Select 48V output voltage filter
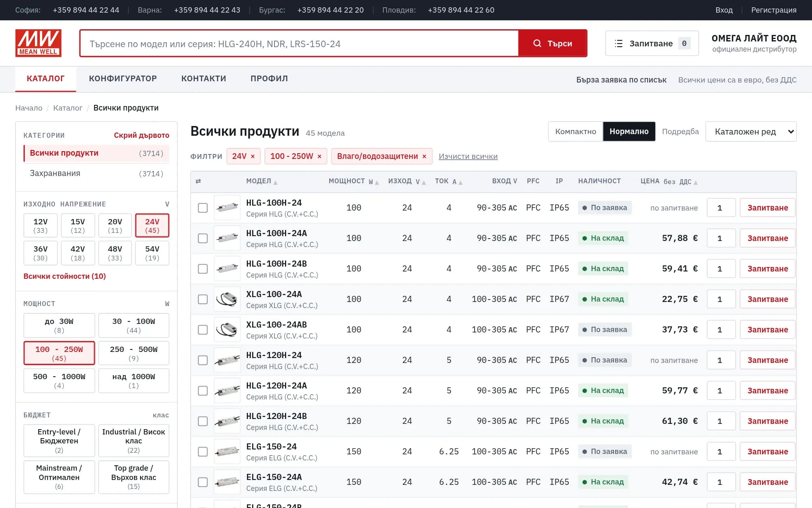 (115, 253)
